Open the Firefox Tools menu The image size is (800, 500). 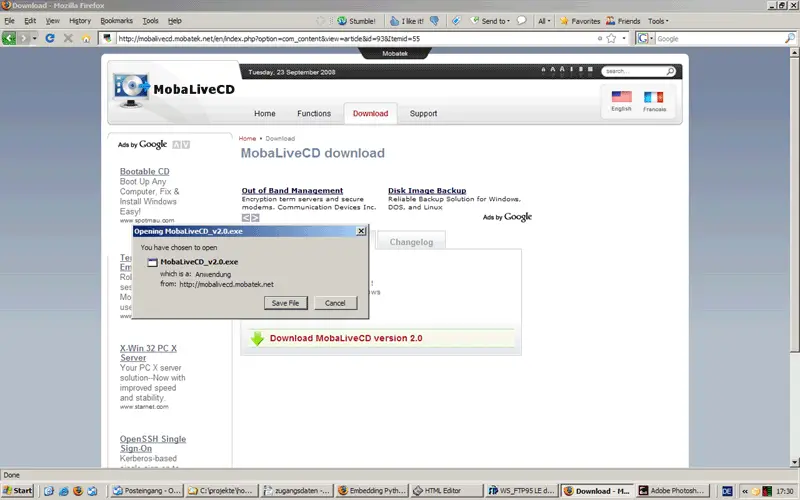click(150, 21)
